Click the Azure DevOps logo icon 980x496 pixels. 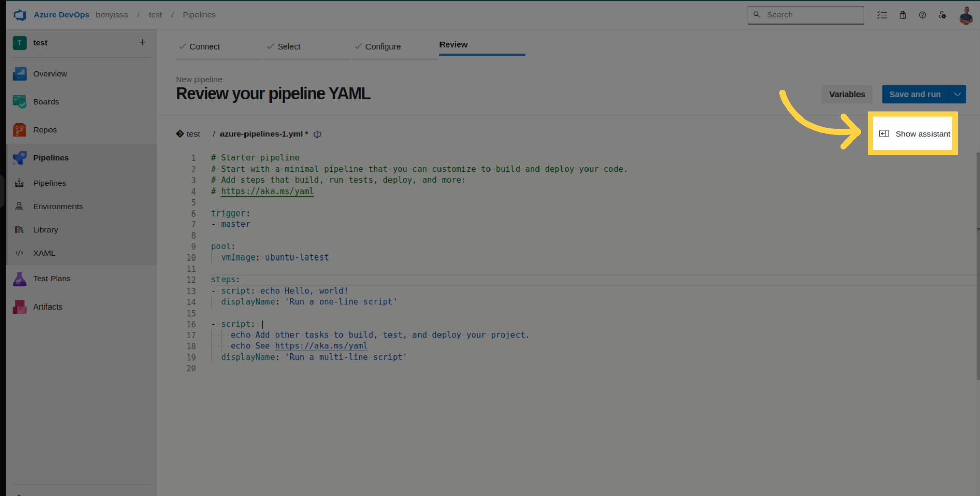20,15
